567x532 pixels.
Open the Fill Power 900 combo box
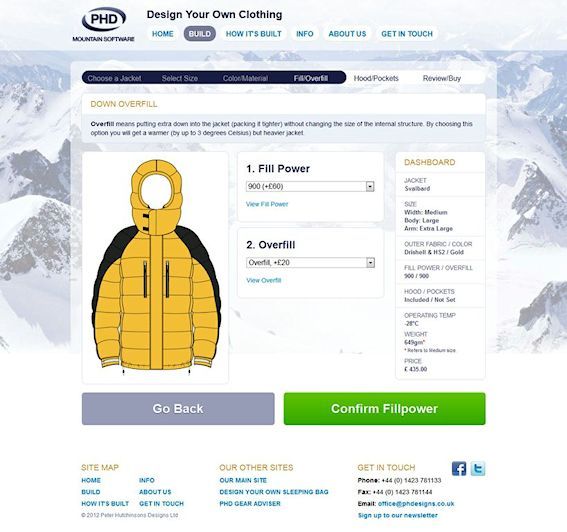tap(310, 186)
